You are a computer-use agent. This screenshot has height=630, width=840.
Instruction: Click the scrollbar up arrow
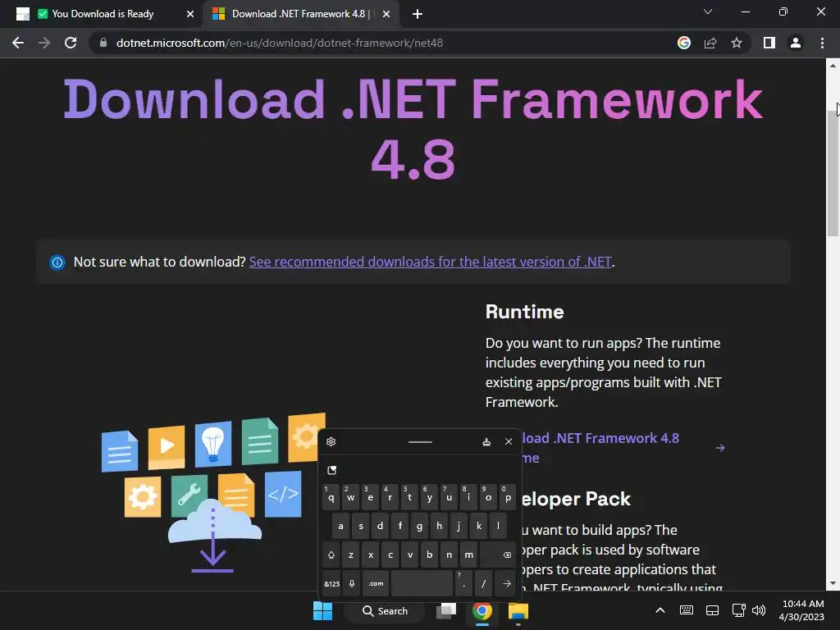(833, 66)
